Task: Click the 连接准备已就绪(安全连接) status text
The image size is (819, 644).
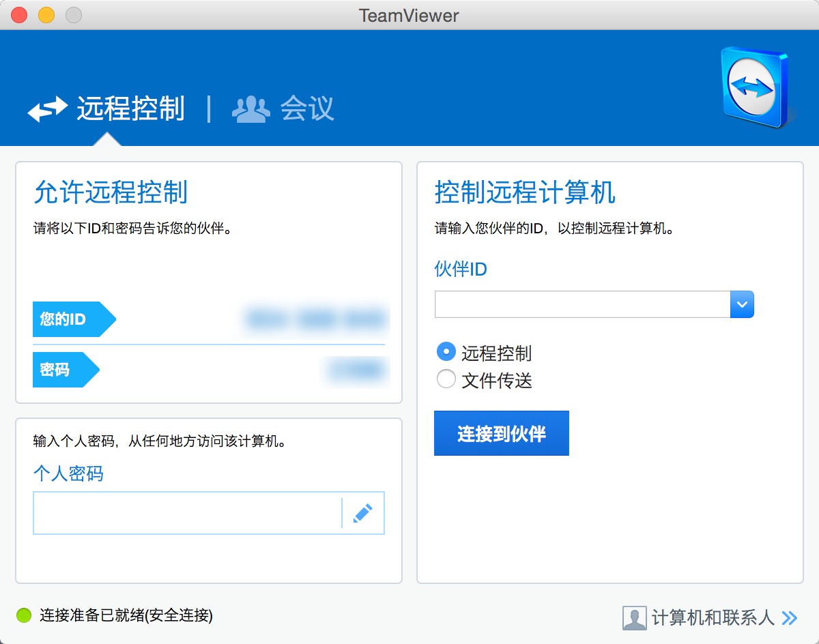Action: point(126,615)
